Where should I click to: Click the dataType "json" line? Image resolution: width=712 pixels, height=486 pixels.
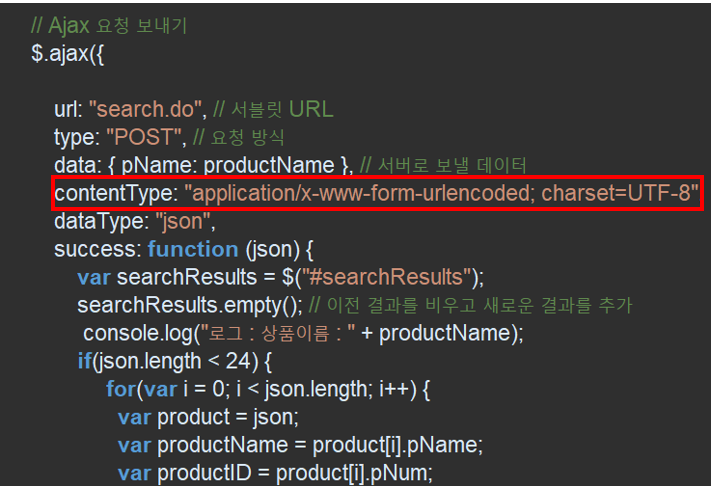tap(135, 222)
